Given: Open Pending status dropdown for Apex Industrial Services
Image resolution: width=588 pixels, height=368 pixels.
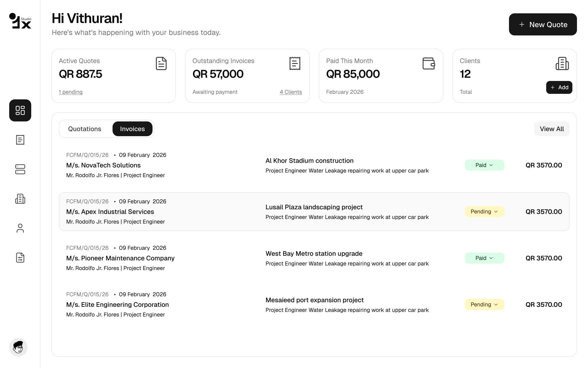Looking at the screenshot, I should (x=484, y=212).
